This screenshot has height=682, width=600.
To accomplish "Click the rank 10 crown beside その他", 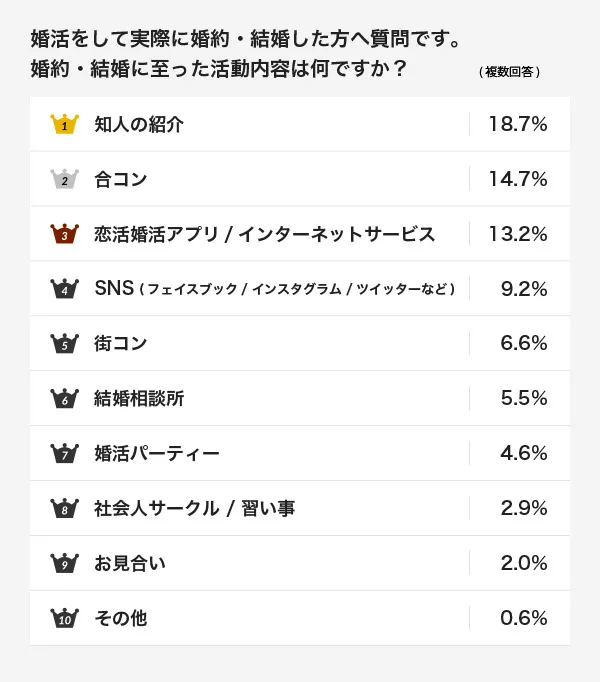I will pyautogui.click(x=64, y=618).
